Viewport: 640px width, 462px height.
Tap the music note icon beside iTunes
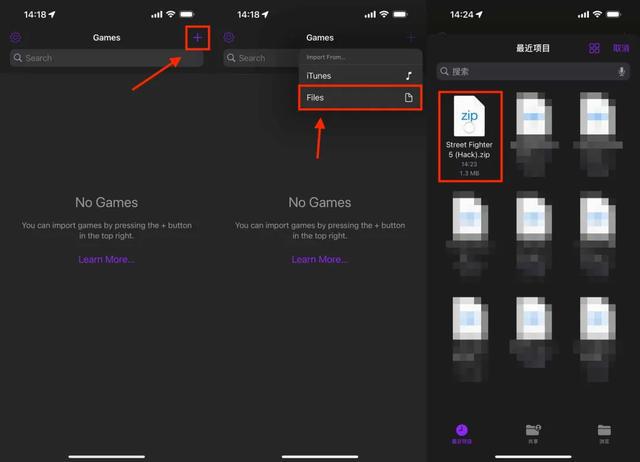click(x=408, y=76)
